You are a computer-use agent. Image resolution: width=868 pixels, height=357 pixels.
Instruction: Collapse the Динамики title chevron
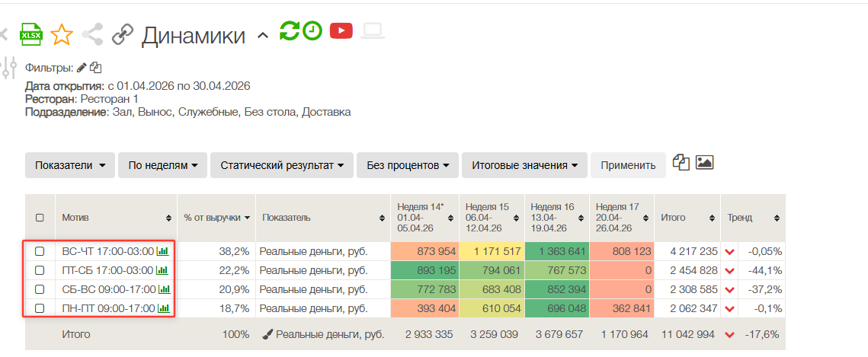(263, 36)
